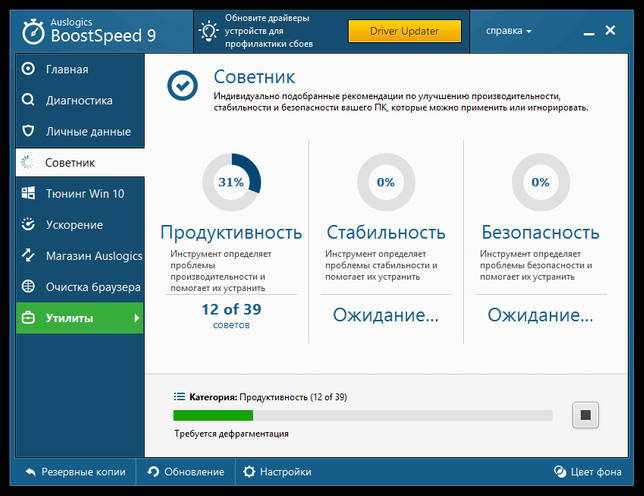
Task: Click the Безопасность heading
Action: 540,232
